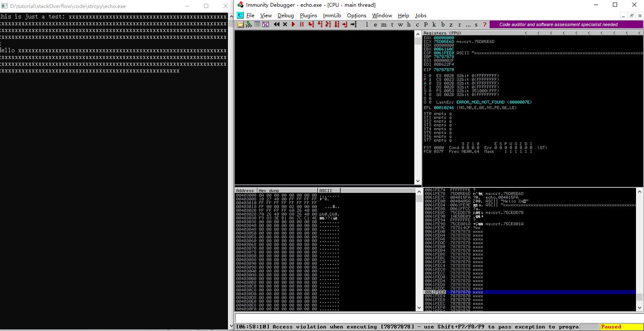Show threads via the 't' button
Screen dimensions: 644x331
(x=392, y=24)
